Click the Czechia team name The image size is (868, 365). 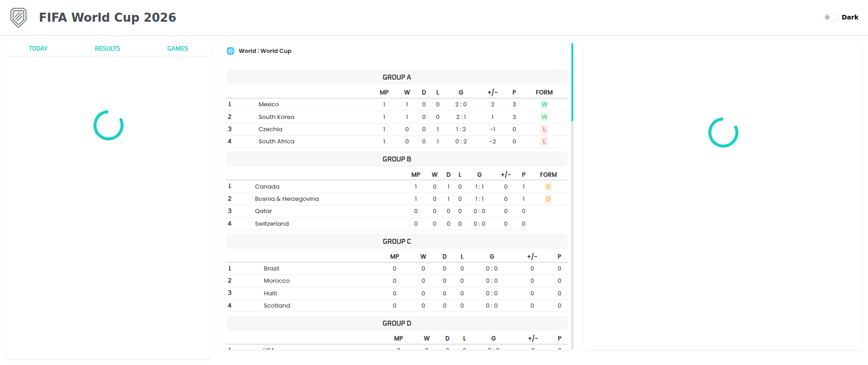pyautogui.click(x=270, y=129)
